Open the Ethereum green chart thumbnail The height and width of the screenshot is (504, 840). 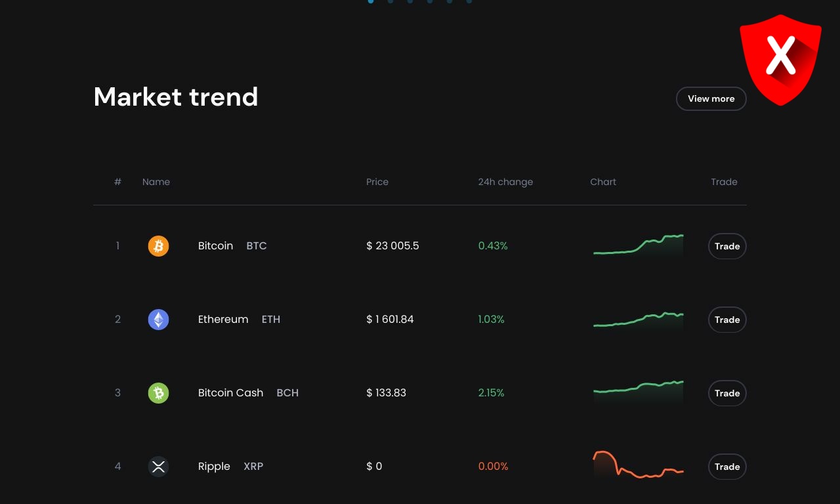(x=638, y=320)
